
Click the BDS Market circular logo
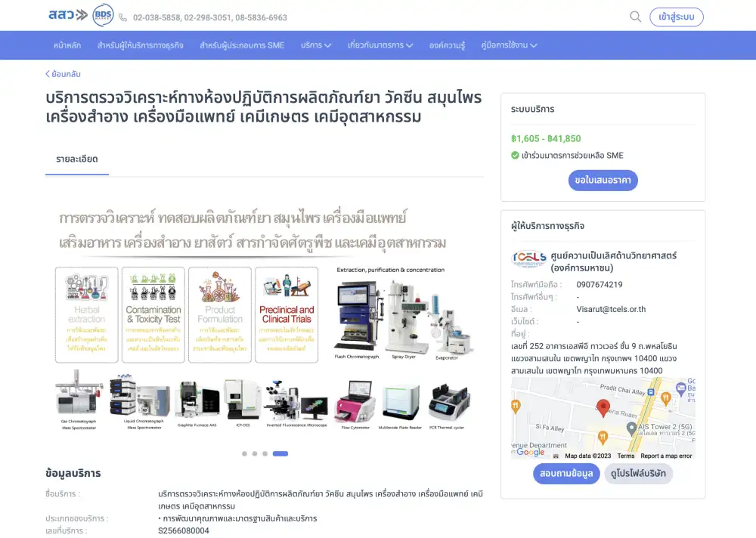pos(103,15)
